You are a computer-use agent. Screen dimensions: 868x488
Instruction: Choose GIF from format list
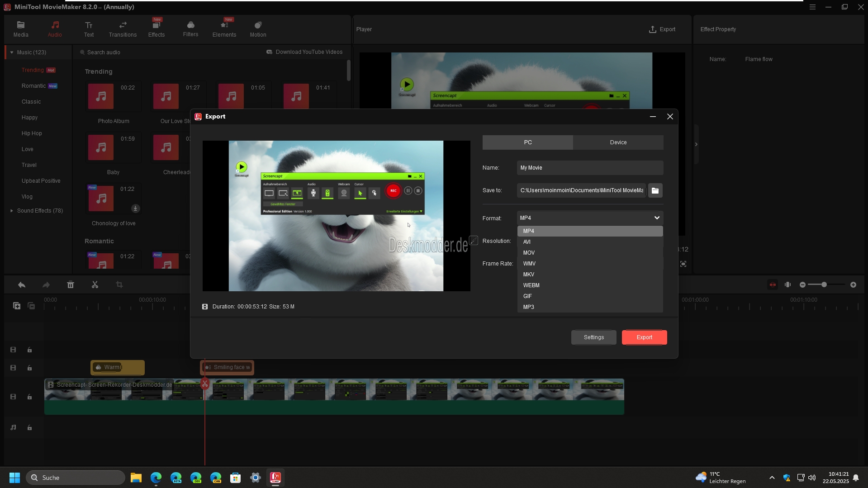click(x=590, y=296)
